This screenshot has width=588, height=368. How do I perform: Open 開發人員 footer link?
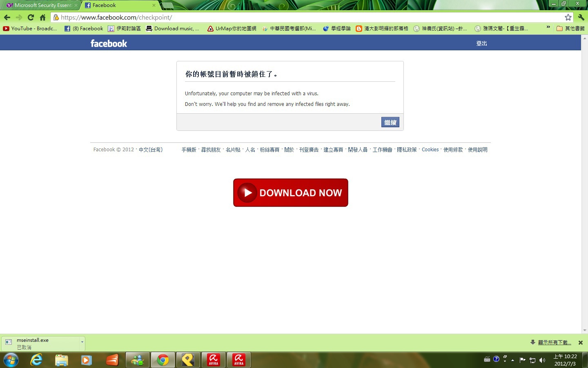pyautogui.click(x=358, y=150)
